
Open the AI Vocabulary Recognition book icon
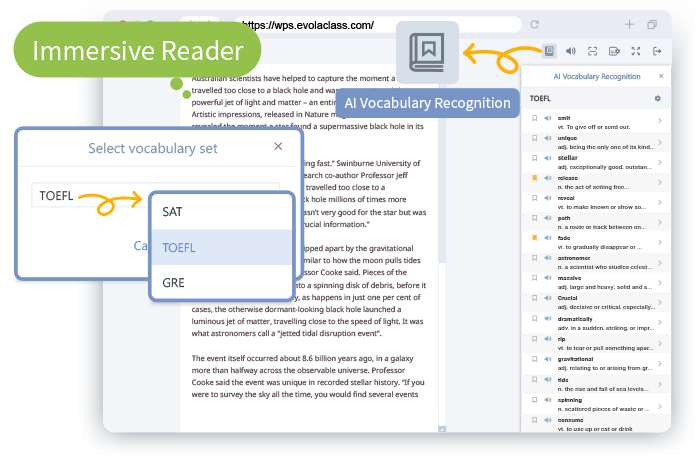click(x=549, y=51)
